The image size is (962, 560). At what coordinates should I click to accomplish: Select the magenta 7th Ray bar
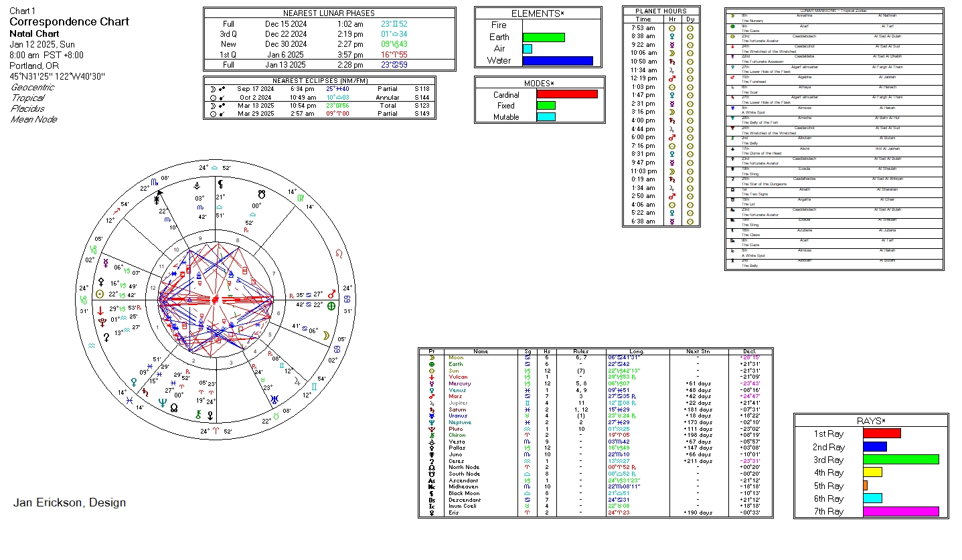coord(901,512)
